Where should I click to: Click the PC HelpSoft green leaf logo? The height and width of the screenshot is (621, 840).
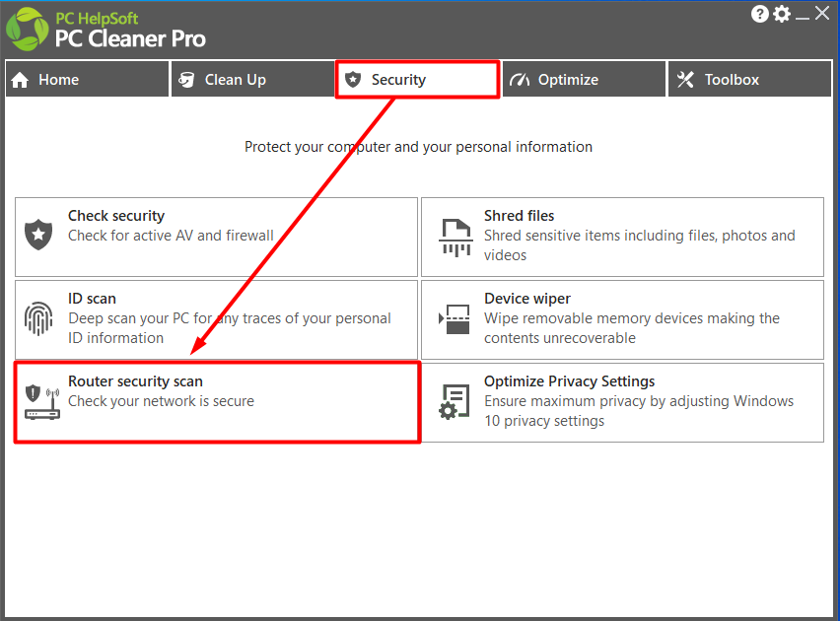(28, 30)
